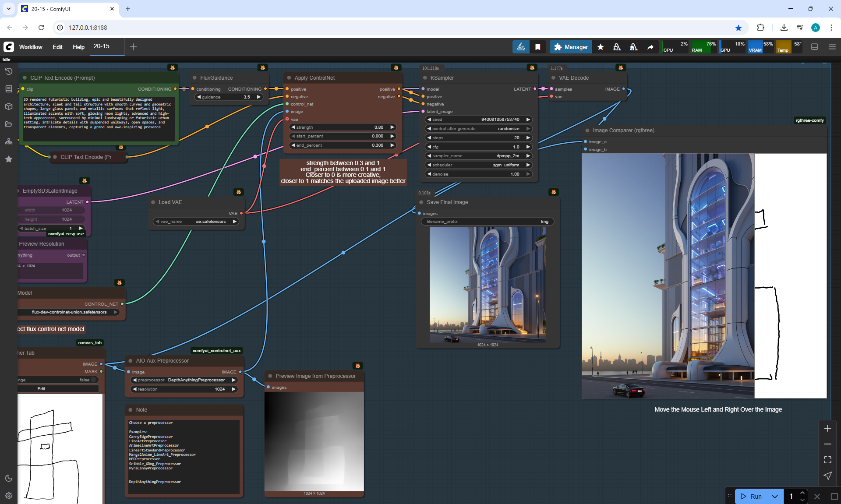Open the workflows folder sidebar icon
Image resolution: width=841 pixels, height=504 pixels.
8,124
